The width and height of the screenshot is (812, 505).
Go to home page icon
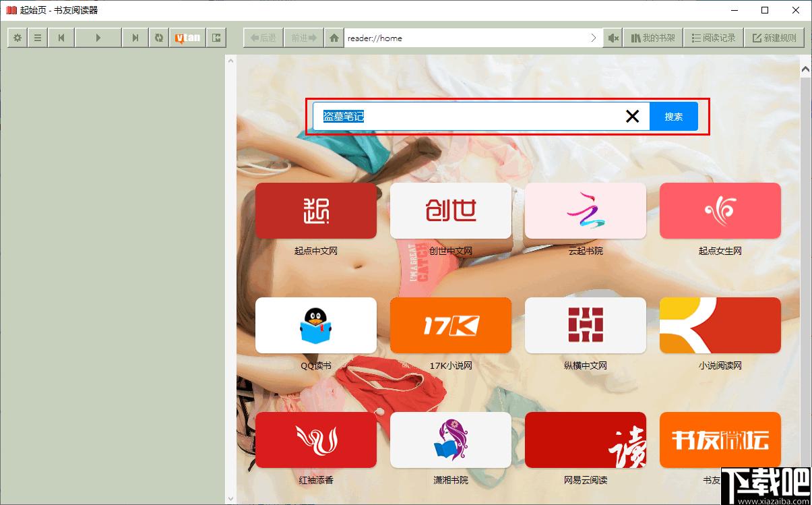[334, 38]
